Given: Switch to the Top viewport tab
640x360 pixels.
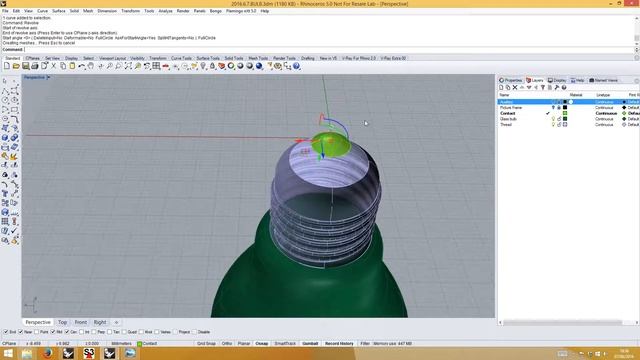Looking at the screenshot, I should (x=62, y=322).
